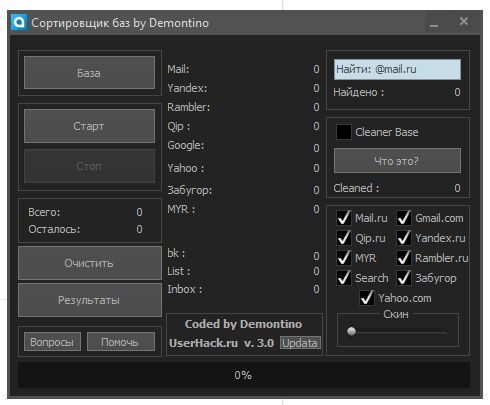
Task: Minimize the Сортировщик баз window
Action: click(x=434, y=22)
